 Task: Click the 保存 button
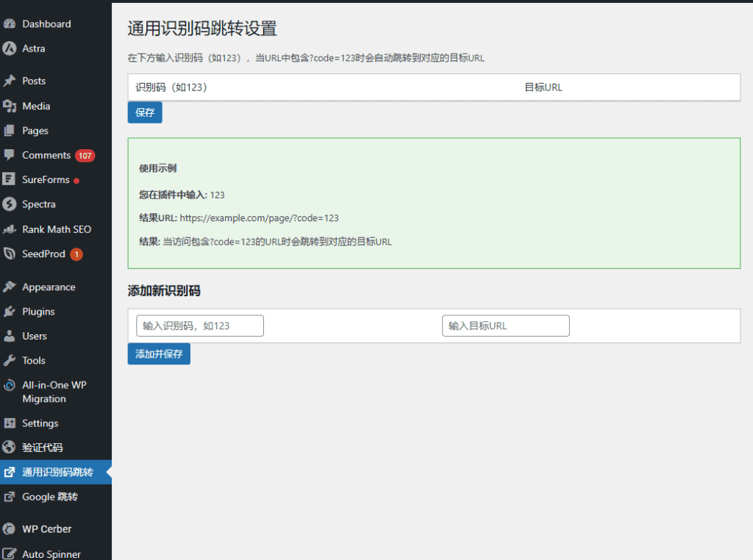point(145,112)
